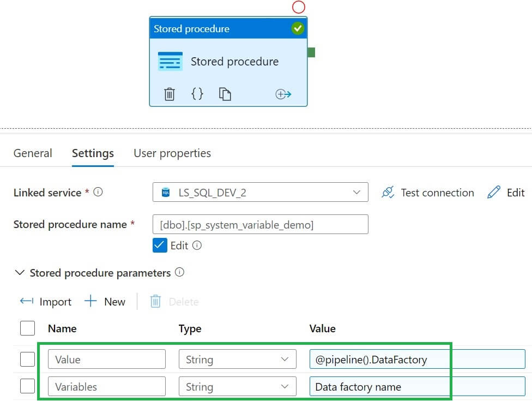Click New to add a parameter
Viewport: 532px width, 401px height.
click(105, 301)
